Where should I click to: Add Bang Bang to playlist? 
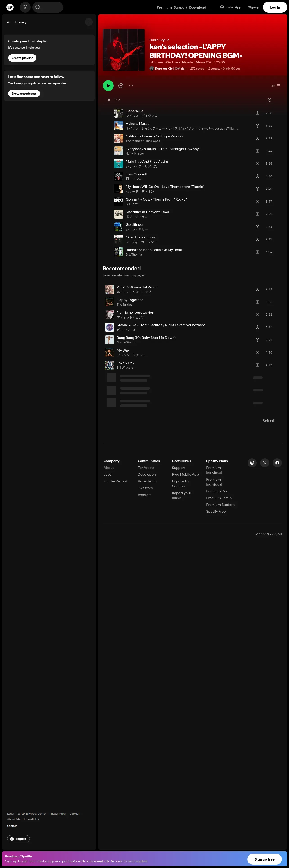pos(257,340)
